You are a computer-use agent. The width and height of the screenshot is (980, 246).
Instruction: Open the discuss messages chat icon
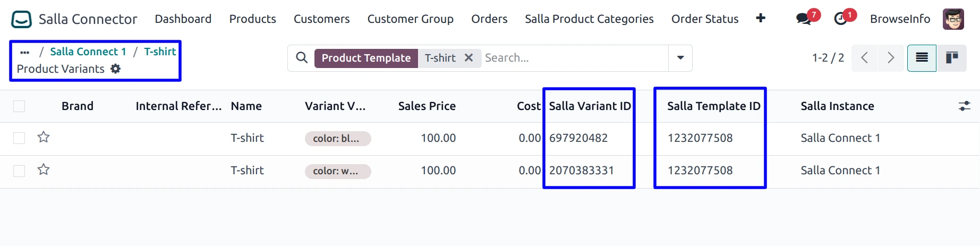(x=803, y=19)
